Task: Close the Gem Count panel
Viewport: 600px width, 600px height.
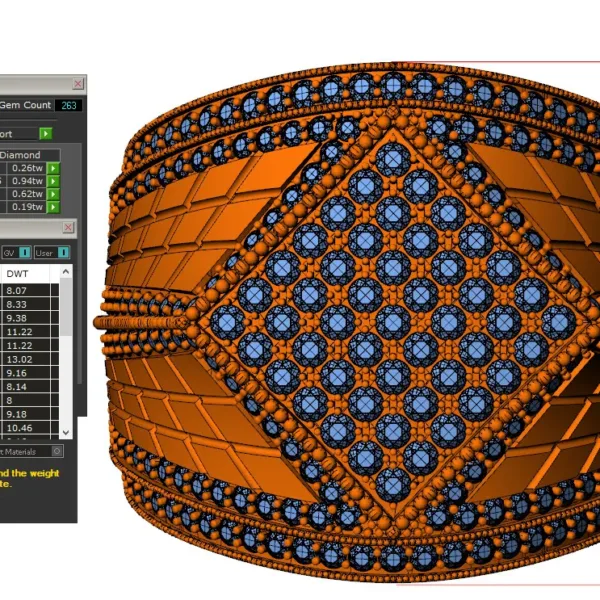Action: pyautogui.click(x=78, y=83)
